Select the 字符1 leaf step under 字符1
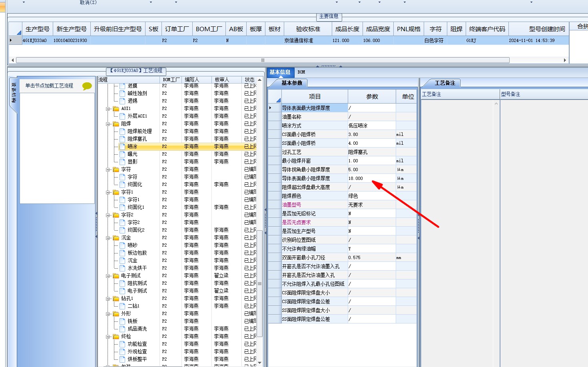Viewport: 588px width, 367px height. coord(134,199)
